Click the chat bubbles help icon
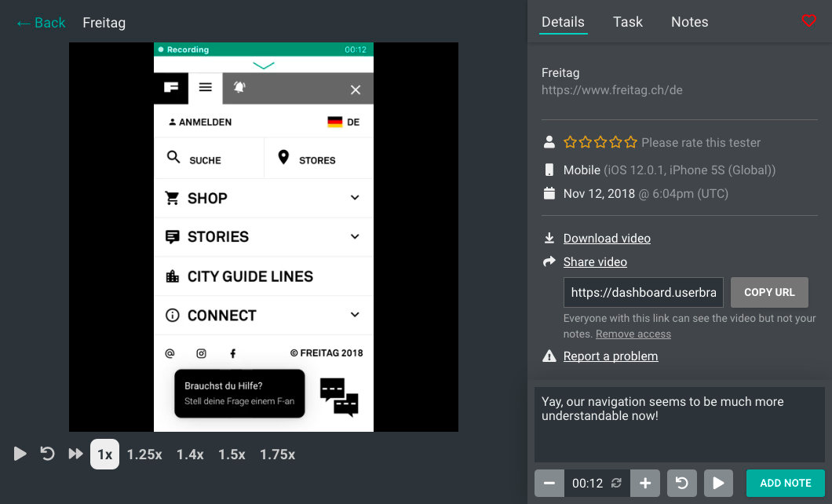 (339, 396)
